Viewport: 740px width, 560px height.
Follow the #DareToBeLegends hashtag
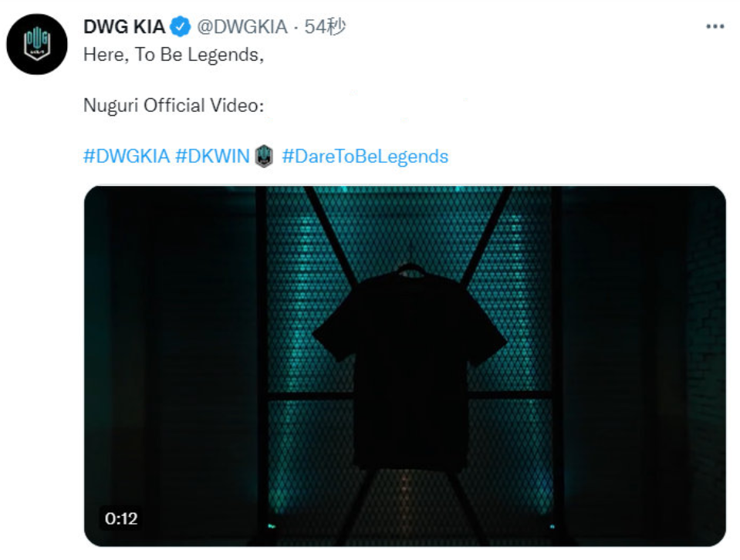click(x=365, y=156)
